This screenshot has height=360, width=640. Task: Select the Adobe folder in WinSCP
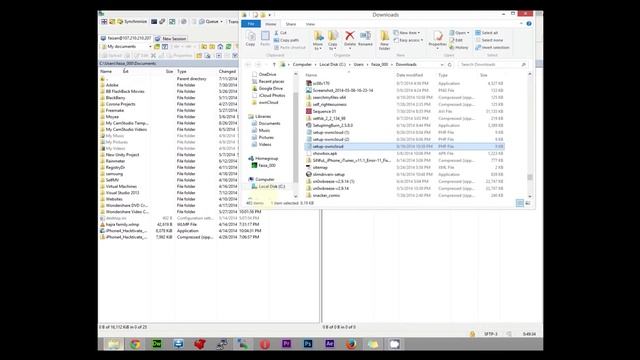(112, 85)
